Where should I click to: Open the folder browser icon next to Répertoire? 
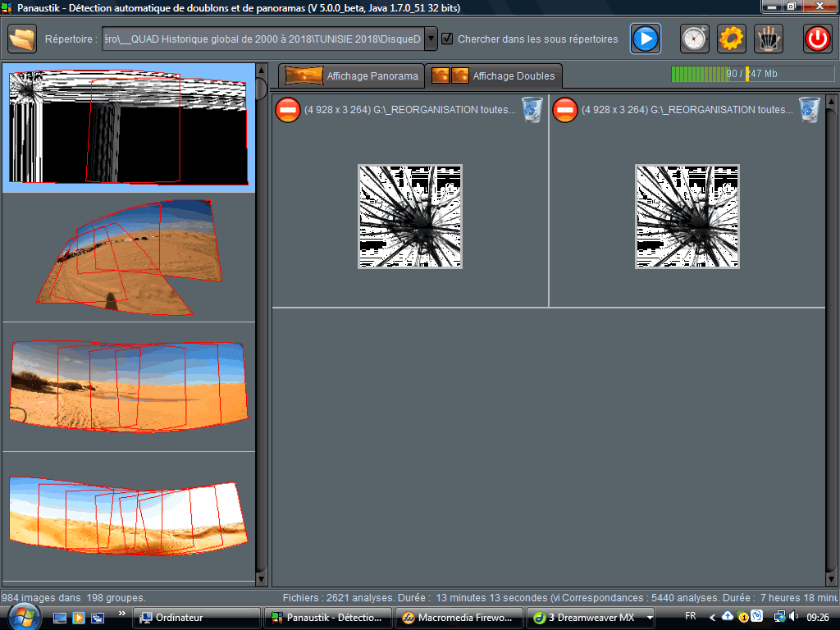pos(23,39)
